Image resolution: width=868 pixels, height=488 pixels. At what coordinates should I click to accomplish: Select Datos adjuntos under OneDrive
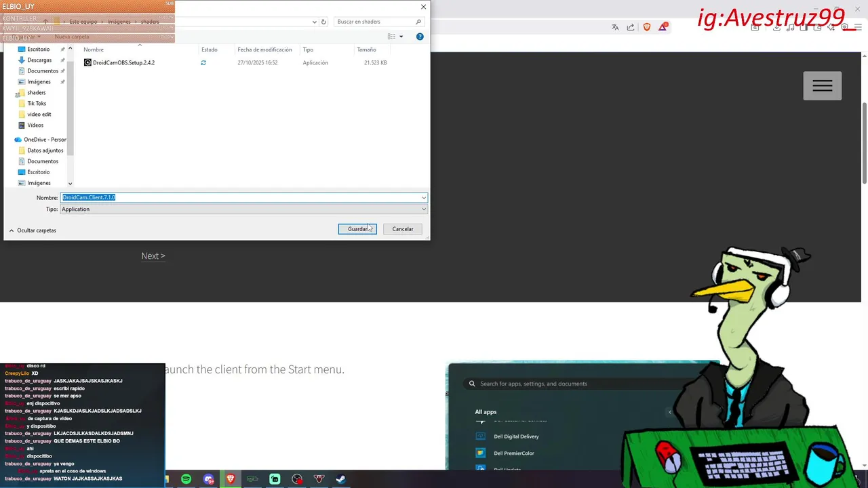pos(45,150)
